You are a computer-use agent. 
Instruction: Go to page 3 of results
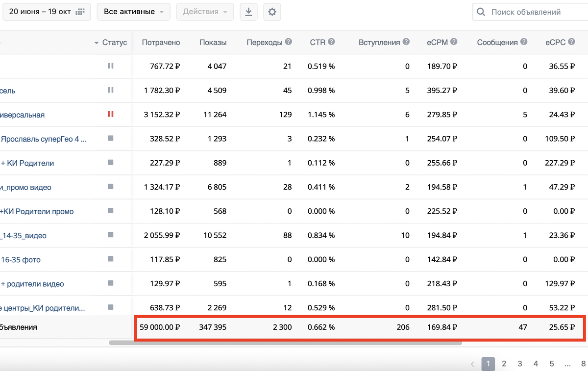520,364
